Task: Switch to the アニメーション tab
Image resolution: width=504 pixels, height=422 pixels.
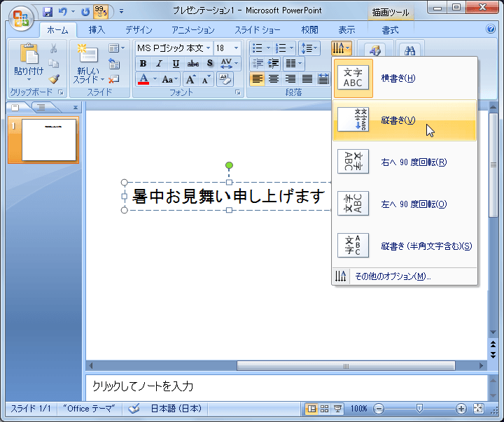Action: point(193,30)
